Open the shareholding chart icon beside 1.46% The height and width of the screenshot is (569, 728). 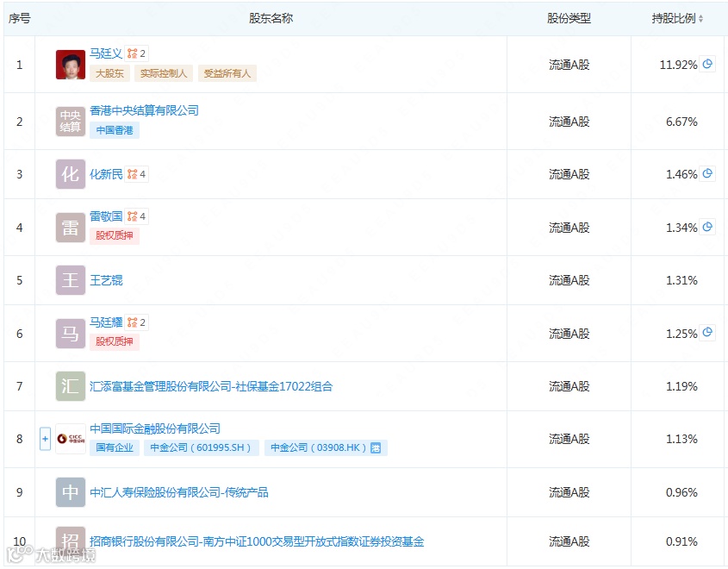click(707, 174)
